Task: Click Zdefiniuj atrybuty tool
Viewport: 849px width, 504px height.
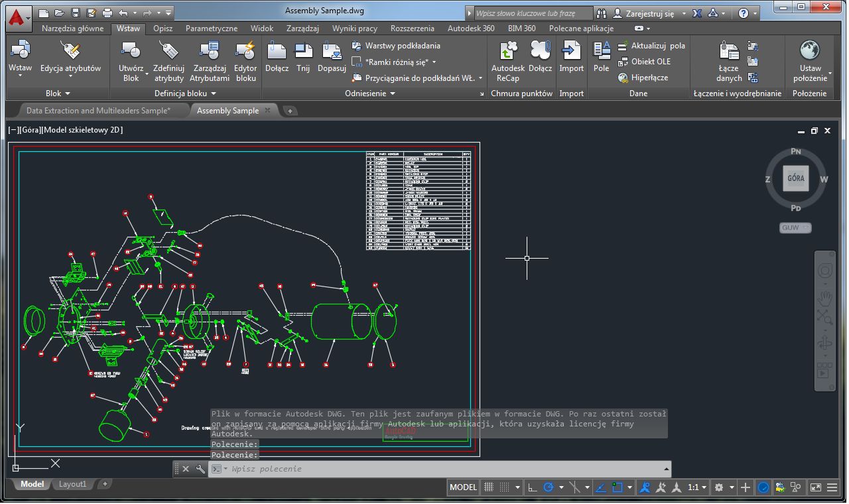Action: pyautogui.click(x=168, y=61)
